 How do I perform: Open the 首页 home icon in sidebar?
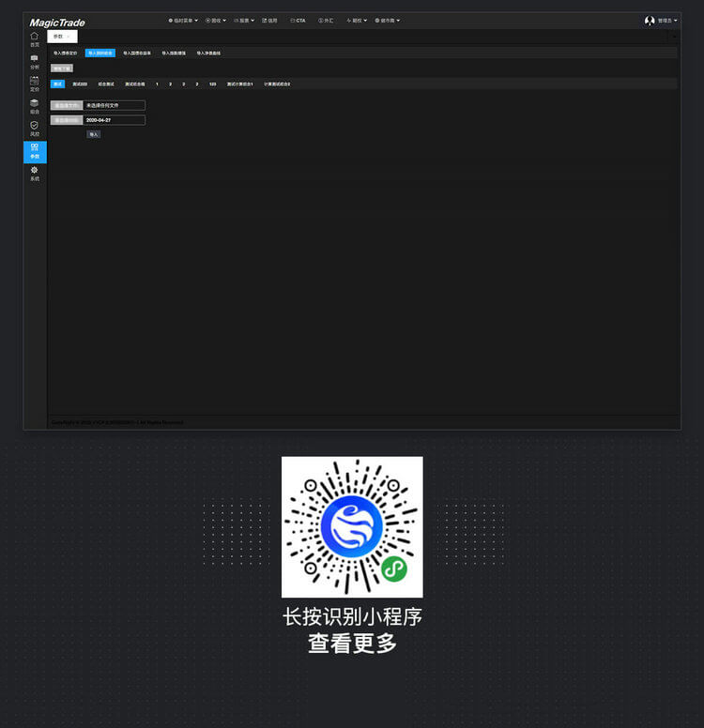pos(35,39)
